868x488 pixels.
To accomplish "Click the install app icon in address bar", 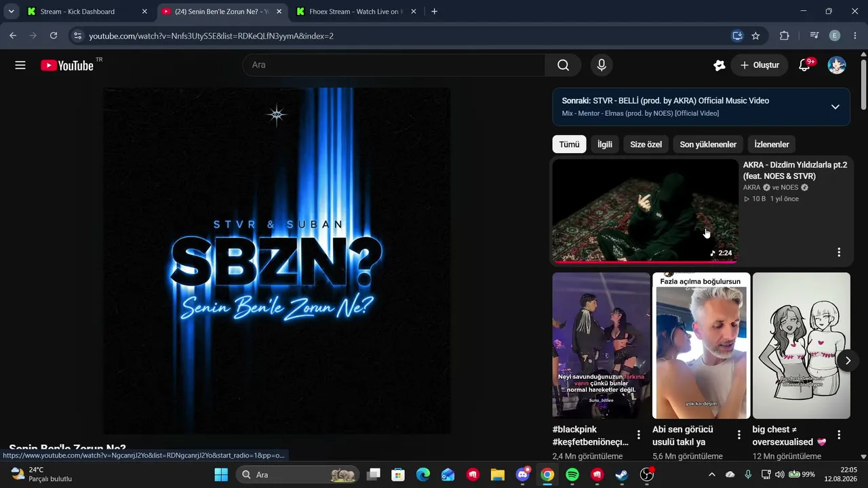I will coord(737,36).
